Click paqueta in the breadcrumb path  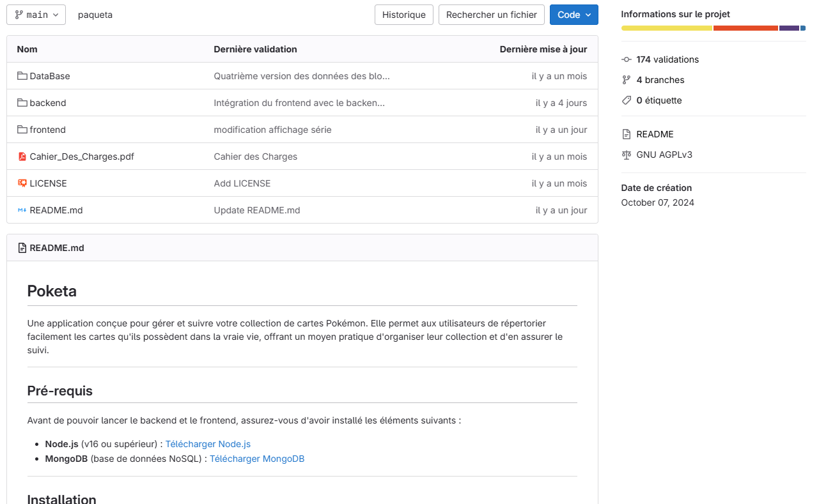(x=95, y=15)
